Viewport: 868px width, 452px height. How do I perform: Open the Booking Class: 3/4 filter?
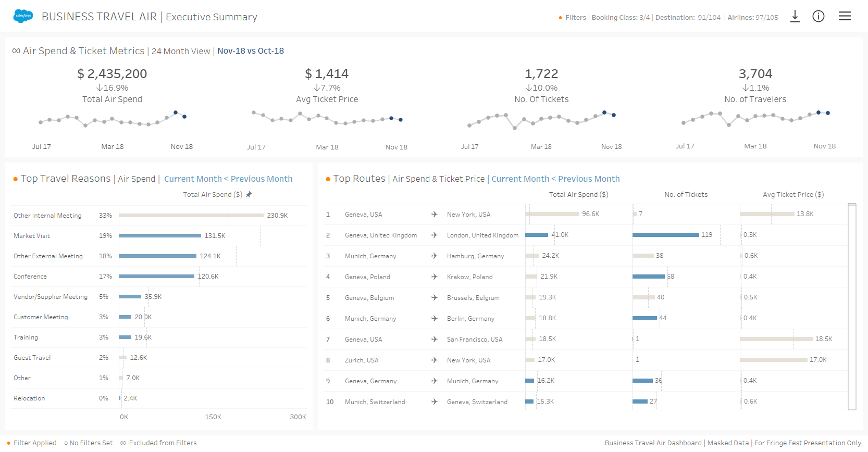tap(621, 18)
